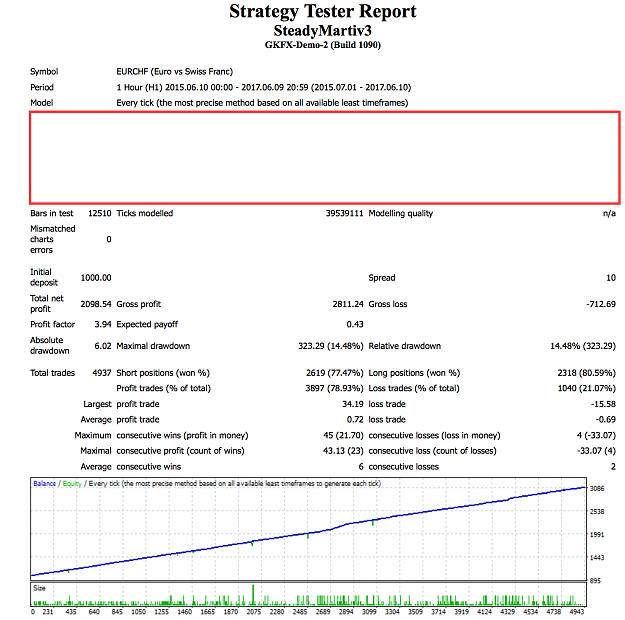Select consecutive profit value 43.13 (23)
The height and width of the screenshot is (620, 625).
coord(343,451)
